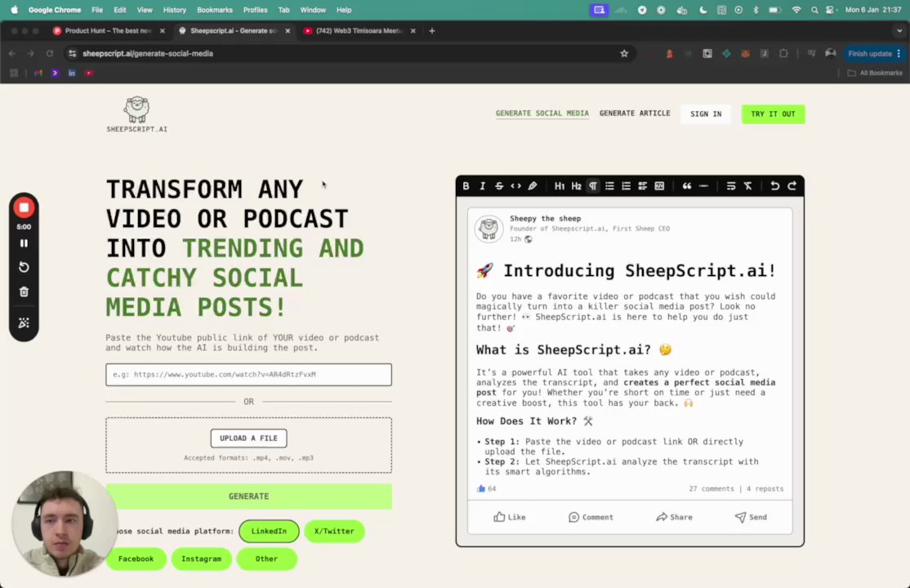Viewport: 910px width, 588px height.
Task: Insert a blockquote
Action: 686,185
